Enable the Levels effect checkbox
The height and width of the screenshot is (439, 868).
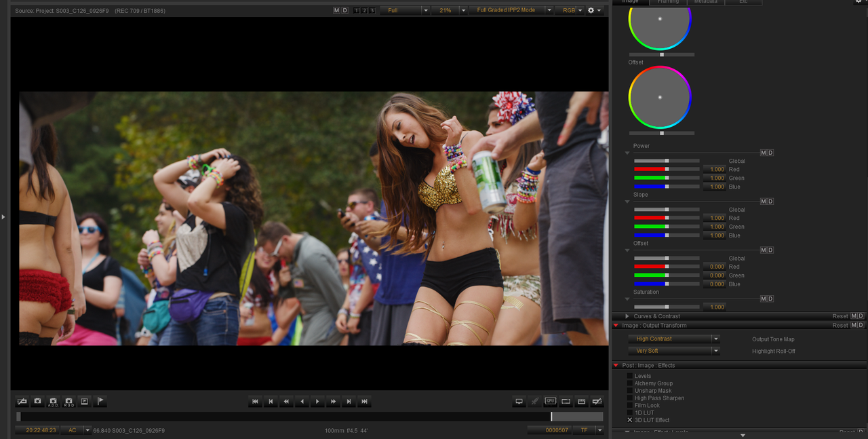pyautogui.click(x=630, y=376)
